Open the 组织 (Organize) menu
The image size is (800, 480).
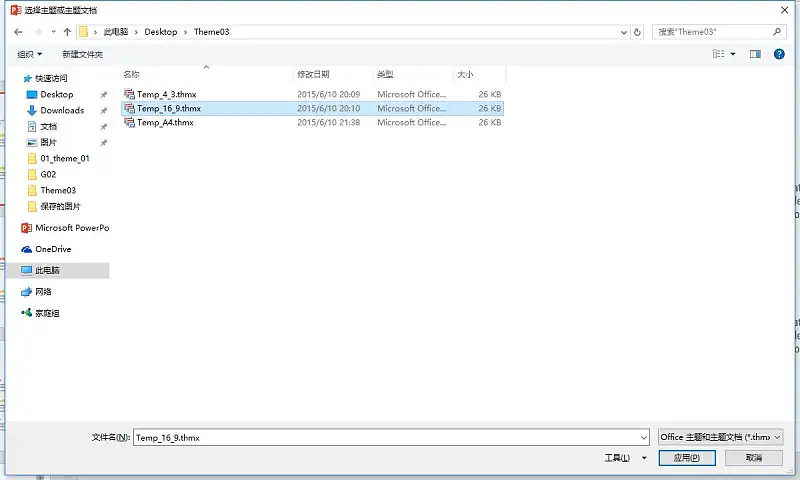pos(29,54)
